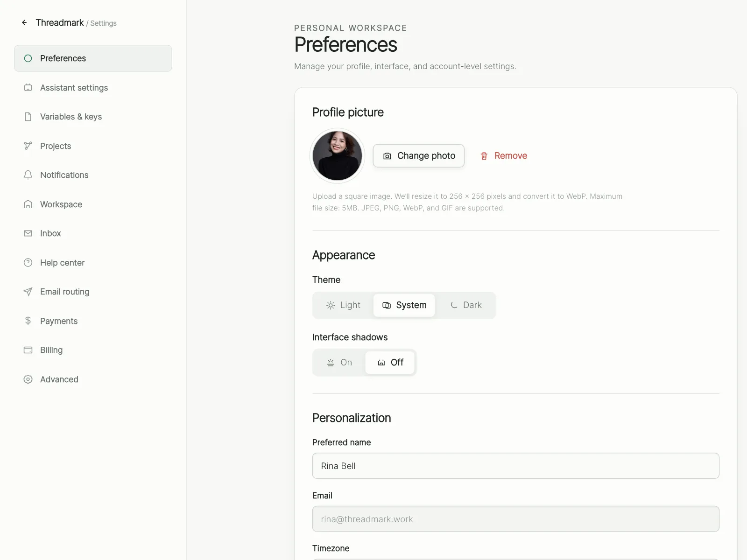
Task: Go to the Billing section
Action: [x=93, y=350]
